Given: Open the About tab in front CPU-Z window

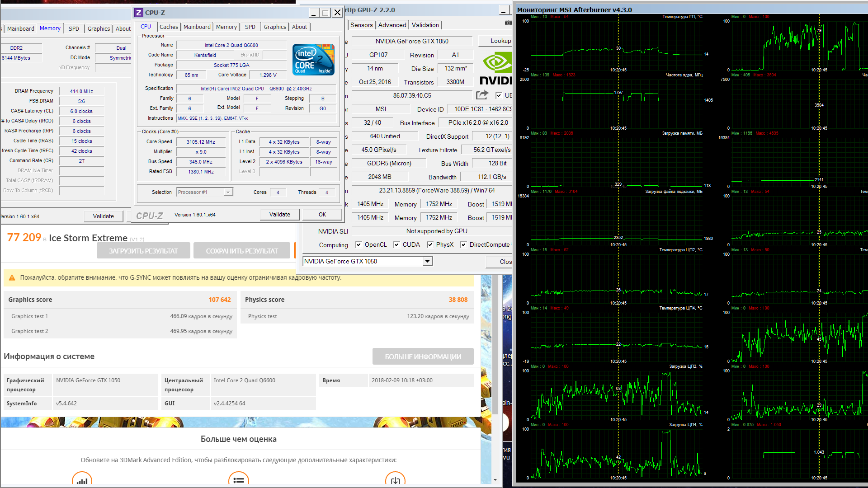Looking at the screenshot, I should click(x=299, y=27).
